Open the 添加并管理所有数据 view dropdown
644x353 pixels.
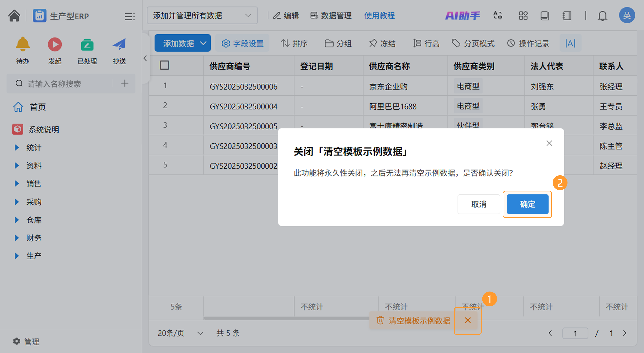(x=202, y=15)
